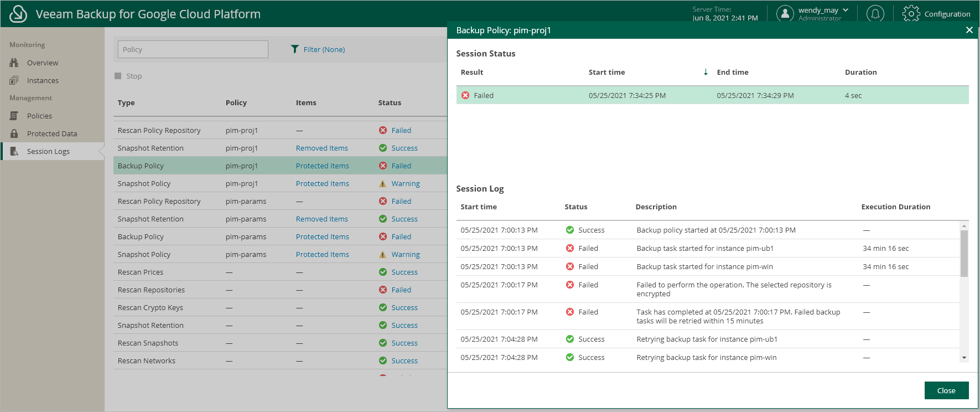Click Execution Duration column header
Screen dimensions: 980x412
pyautogui.click(x=895, y=207)
